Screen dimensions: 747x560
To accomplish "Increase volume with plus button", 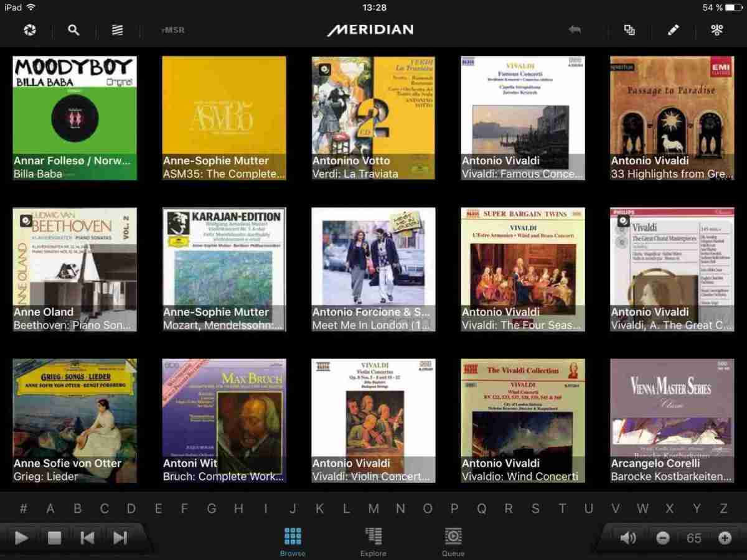I will point(725,538).
